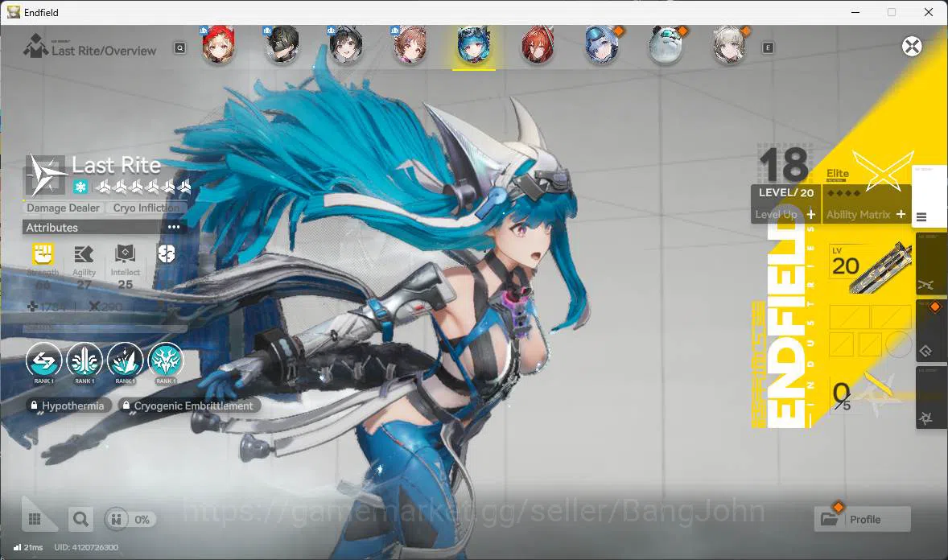Click the Intellect book icon
Image resolution: width=948 pixels, height=560 pixels.
[126, 254]
